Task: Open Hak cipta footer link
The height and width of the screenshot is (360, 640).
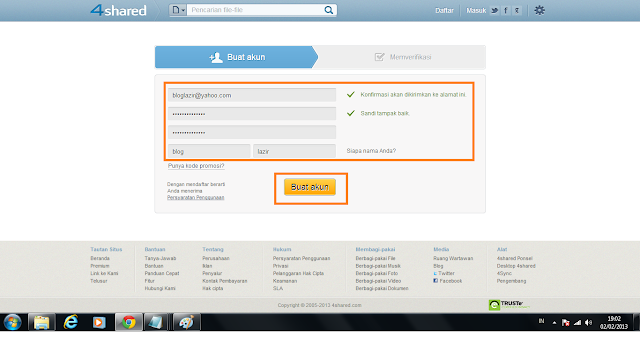Action: [213, 288]
